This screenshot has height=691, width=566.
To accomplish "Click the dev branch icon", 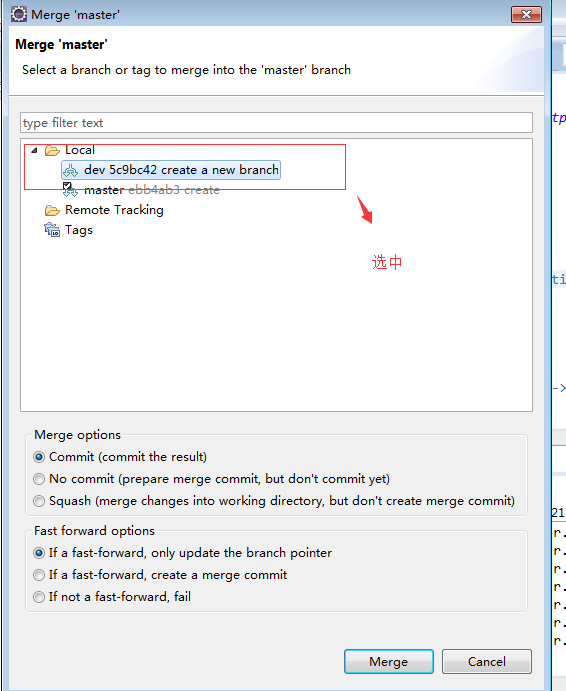I will [x=71, y=170].
